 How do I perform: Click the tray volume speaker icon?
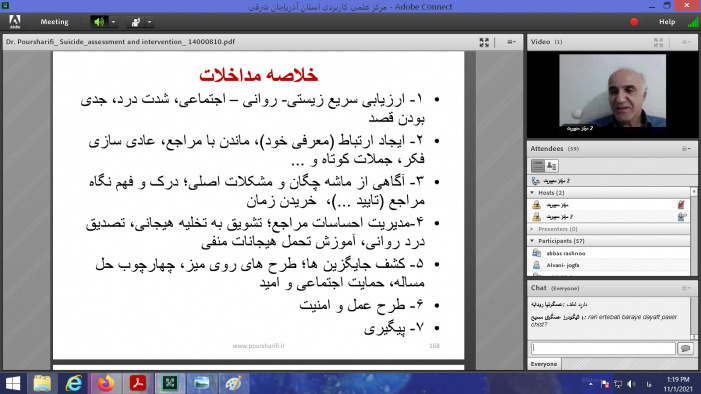631,384
